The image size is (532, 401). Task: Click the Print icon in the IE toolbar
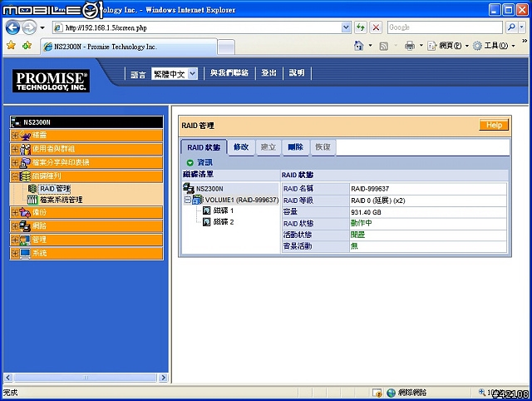[x=410, y=46]
